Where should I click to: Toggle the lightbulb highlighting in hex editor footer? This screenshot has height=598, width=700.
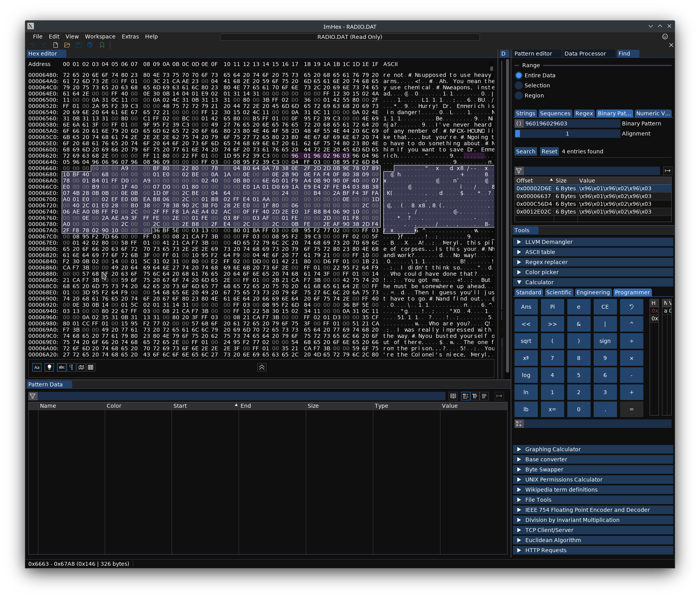click(49, 367)
